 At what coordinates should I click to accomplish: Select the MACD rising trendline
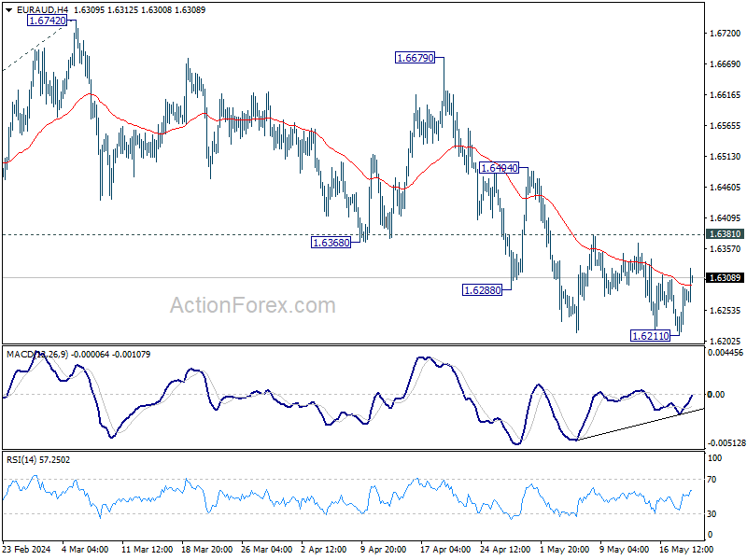tap(641, 424)
